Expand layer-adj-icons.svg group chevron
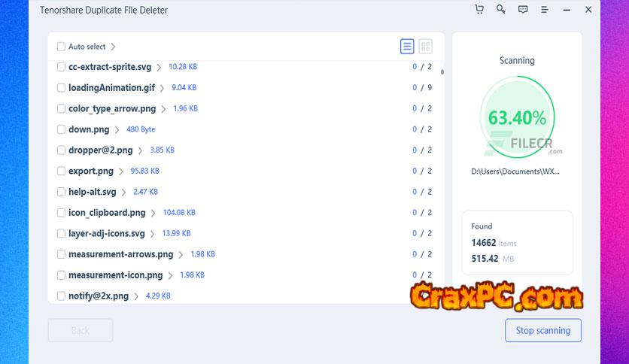This screenshot has width=629, height=364. pyautogui.click(x=152, y=234)
